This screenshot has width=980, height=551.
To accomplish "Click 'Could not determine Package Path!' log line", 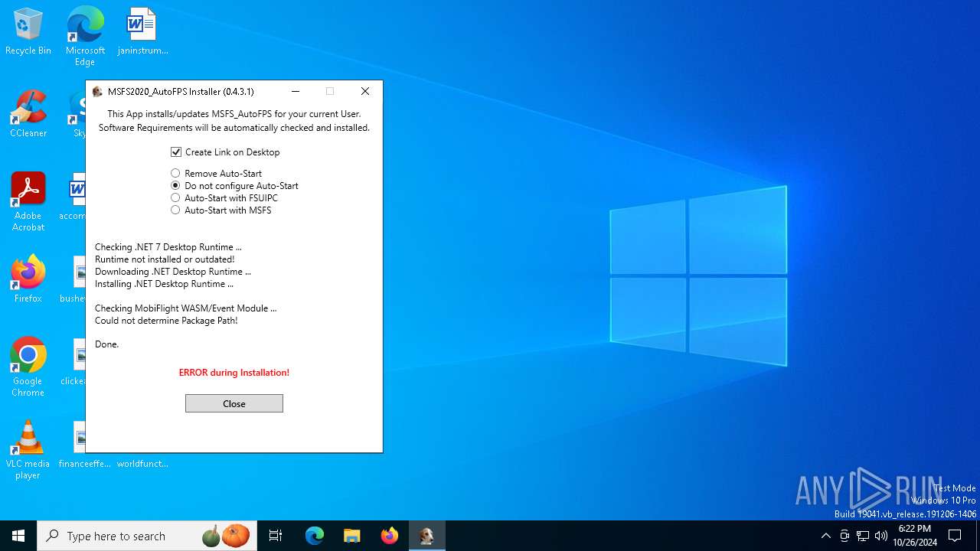I will 166,321.
